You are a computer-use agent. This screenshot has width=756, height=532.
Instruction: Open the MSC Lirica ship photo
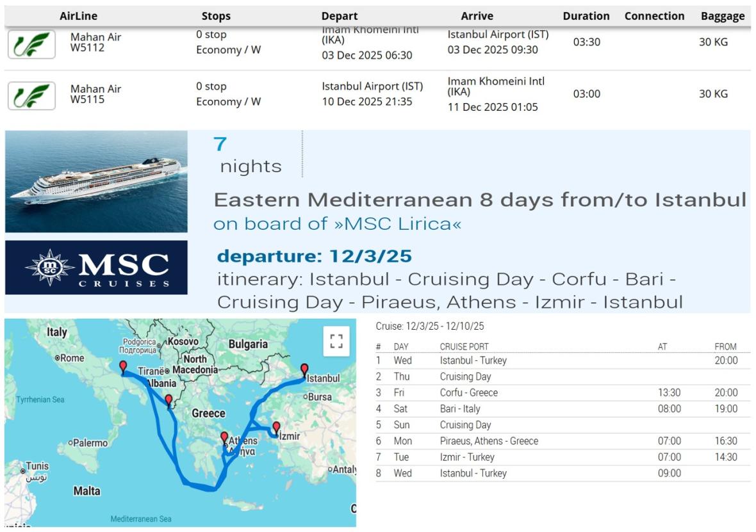[96, 181]
